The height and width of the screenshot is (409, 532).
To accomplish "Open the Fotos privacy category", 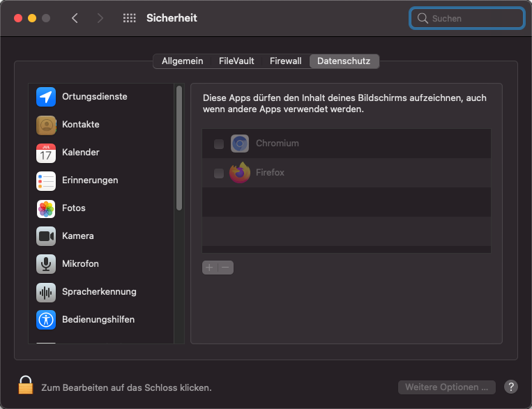I will [101, 208].
